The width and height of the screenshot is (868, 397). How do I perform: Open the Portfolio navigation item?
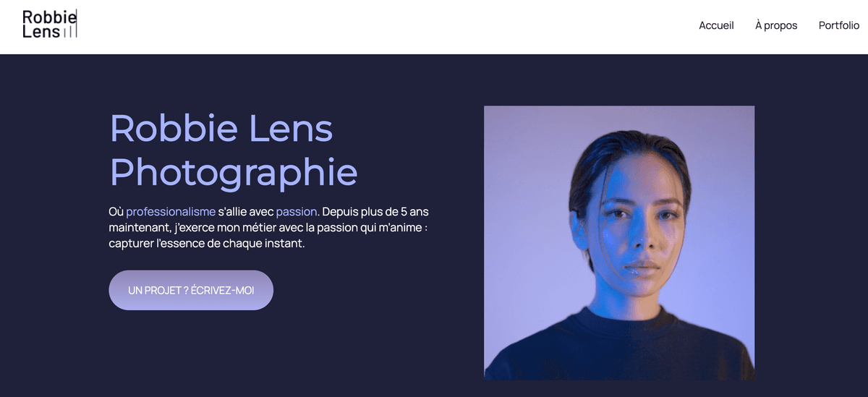tap(839, 25)
